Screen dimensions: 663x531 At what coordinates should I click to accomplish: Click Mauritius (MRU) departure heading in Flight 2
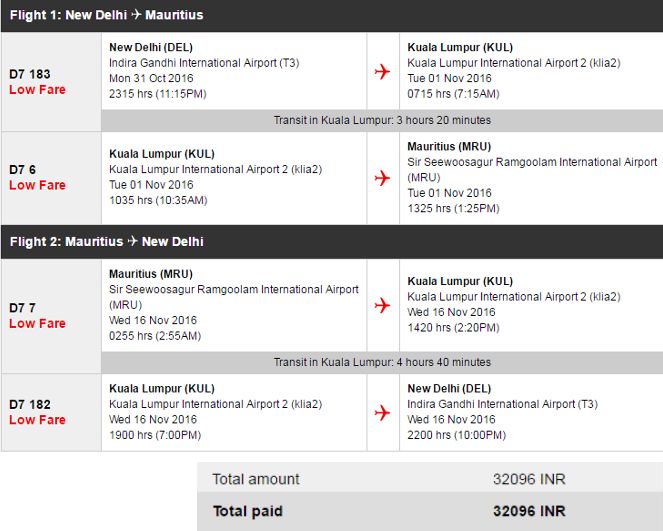[x=151, y=274]
